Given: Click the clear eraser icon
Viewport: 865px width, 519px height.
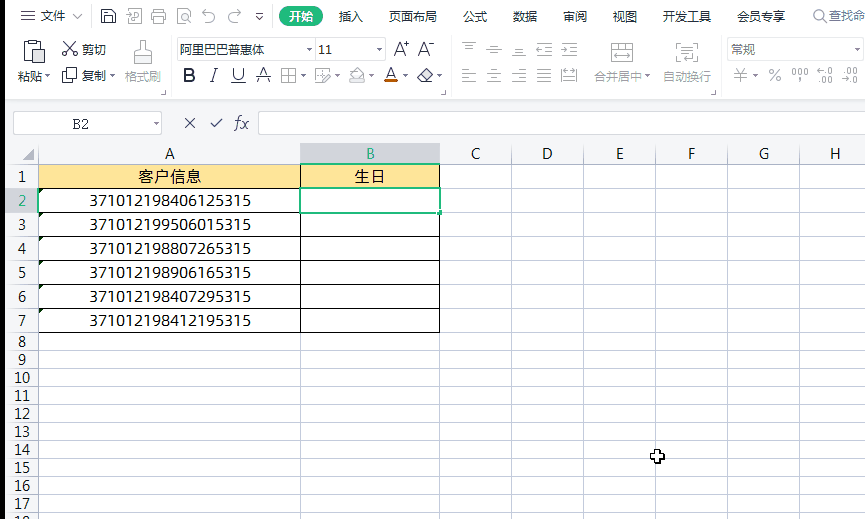Looking at the screenshot, I should coord(425,75).
